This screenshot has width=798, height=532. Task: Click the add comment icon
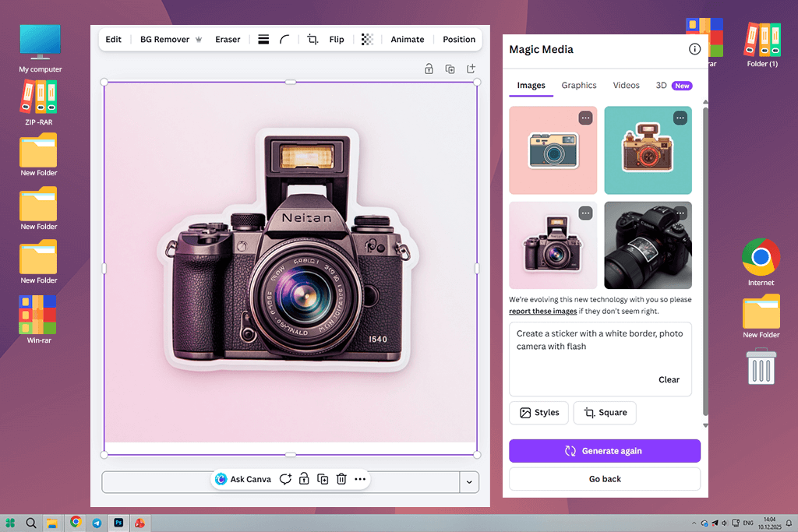[285, 479]
